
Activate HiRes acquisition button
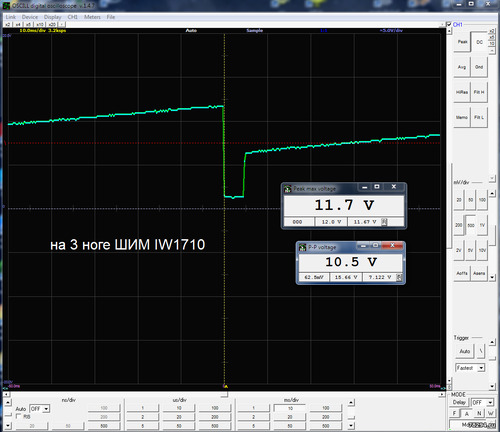[462, 92]
